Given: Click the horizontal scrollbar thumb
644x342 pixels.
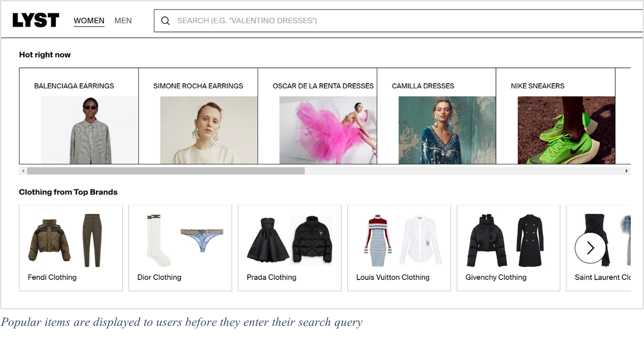Looking at the screenshot, I should pyautogui.click(x=166, y=171).
